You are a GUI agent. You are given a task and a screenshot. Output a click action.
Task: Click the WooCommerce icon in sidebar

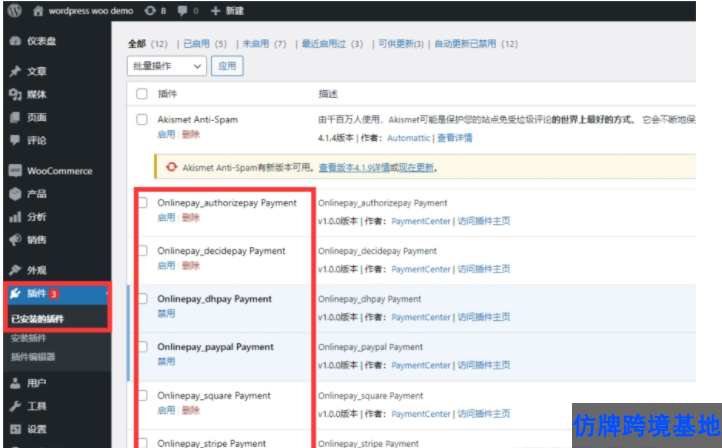coord(15,171)
